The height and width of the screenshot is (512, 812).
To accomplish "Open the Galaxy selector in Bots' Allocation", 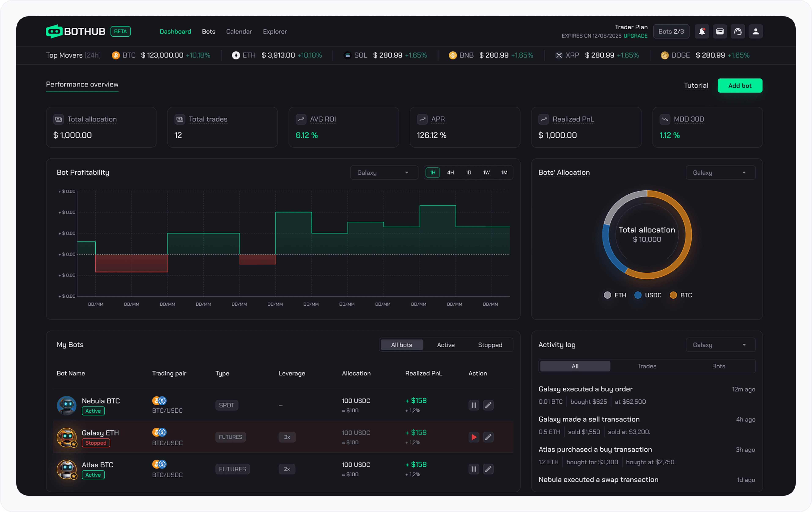I will (x=720, y=172).
